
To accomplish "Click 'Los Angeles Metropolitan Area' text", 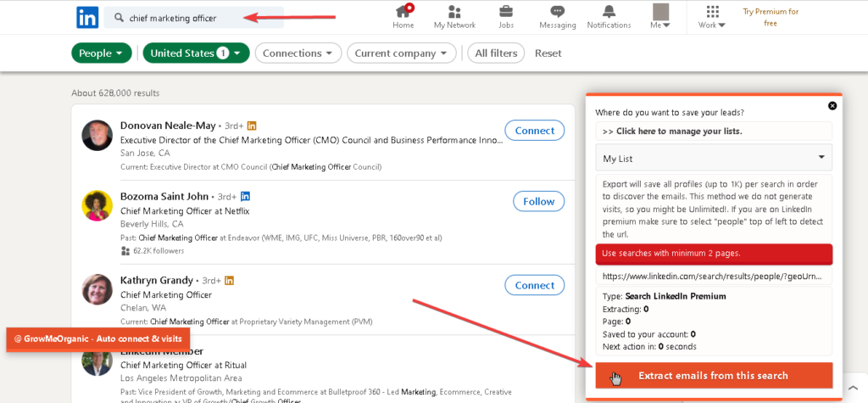I will tap(181, 378).
